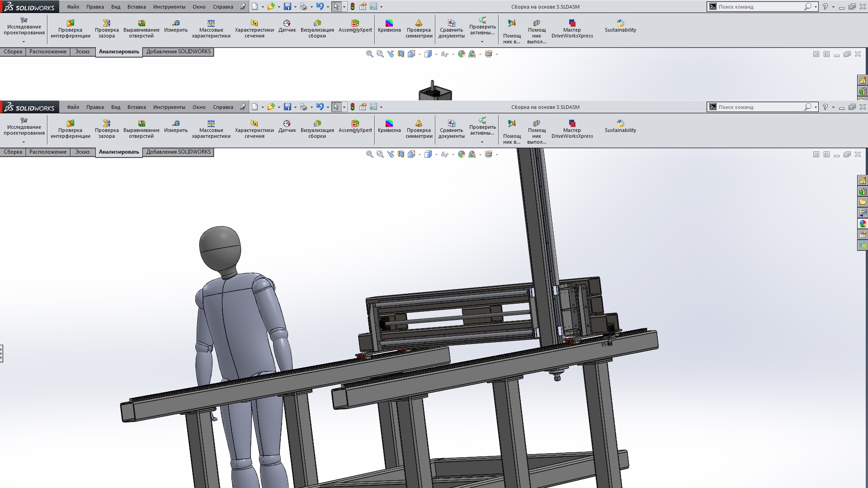This screenshot has width=868, height=488.
Task: Open the Инструменты menu in the lower window
Action: 169,108
